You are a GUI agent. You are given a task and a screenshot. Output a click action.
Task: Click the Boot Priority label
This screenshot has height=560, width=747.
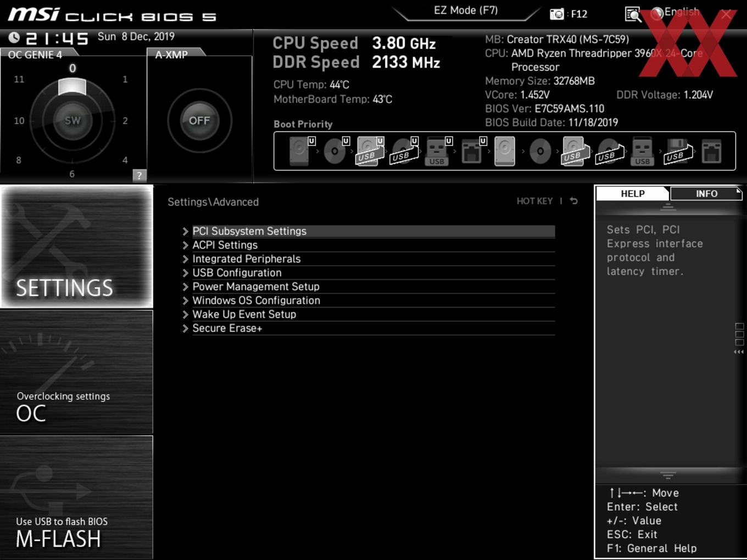tap(303, 124)
